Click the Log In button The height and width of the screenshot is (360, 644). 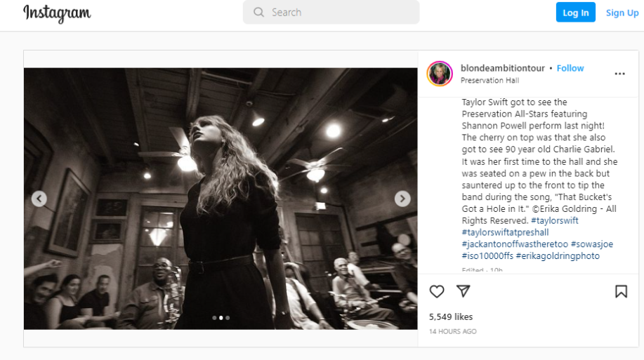[575, 13]
